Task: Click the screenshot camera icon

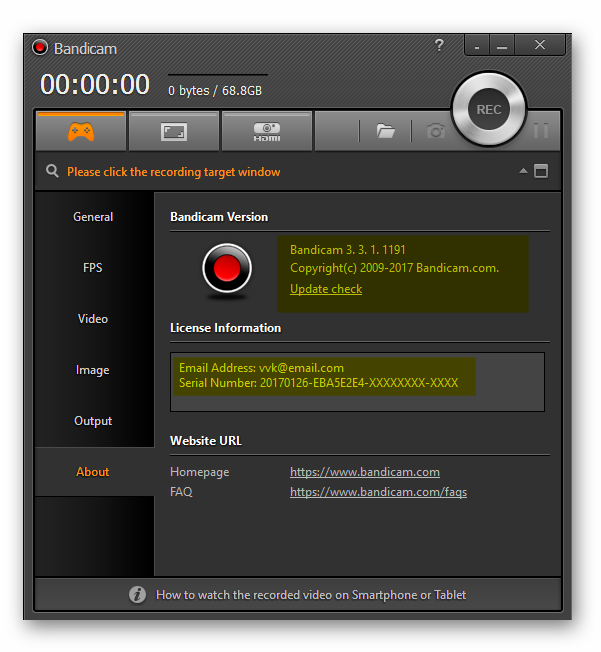Action: pyautogui.click(x=435, y=131)
